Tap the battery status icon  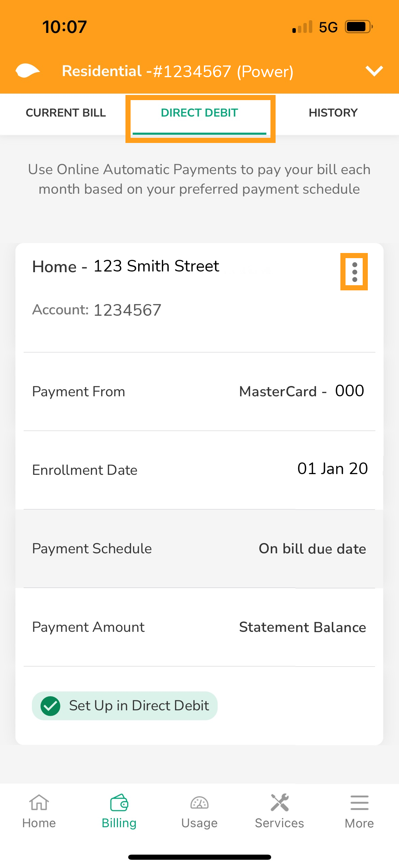click(x=358, y=27)
